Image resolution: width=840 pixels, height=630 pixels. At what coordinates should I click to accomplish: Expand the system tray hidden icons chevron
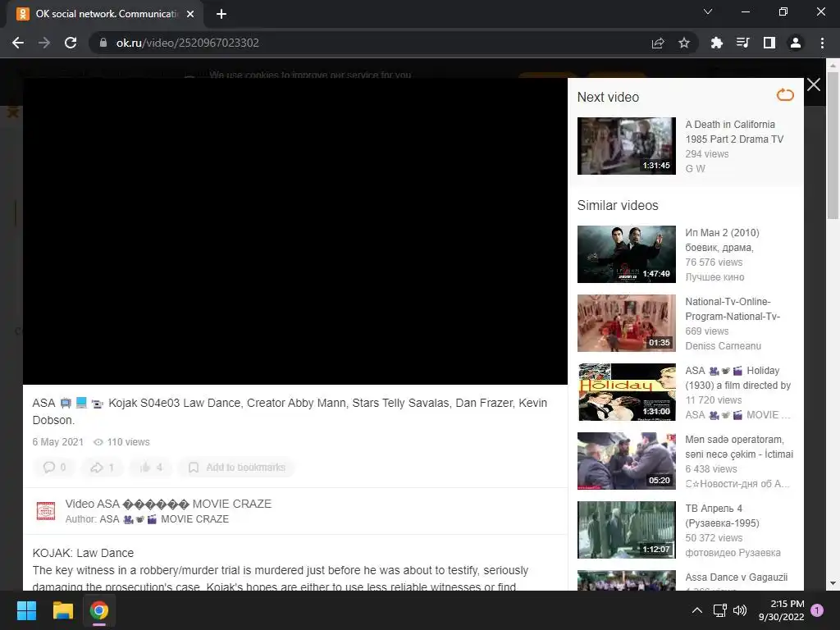click(x=696, y=610)
